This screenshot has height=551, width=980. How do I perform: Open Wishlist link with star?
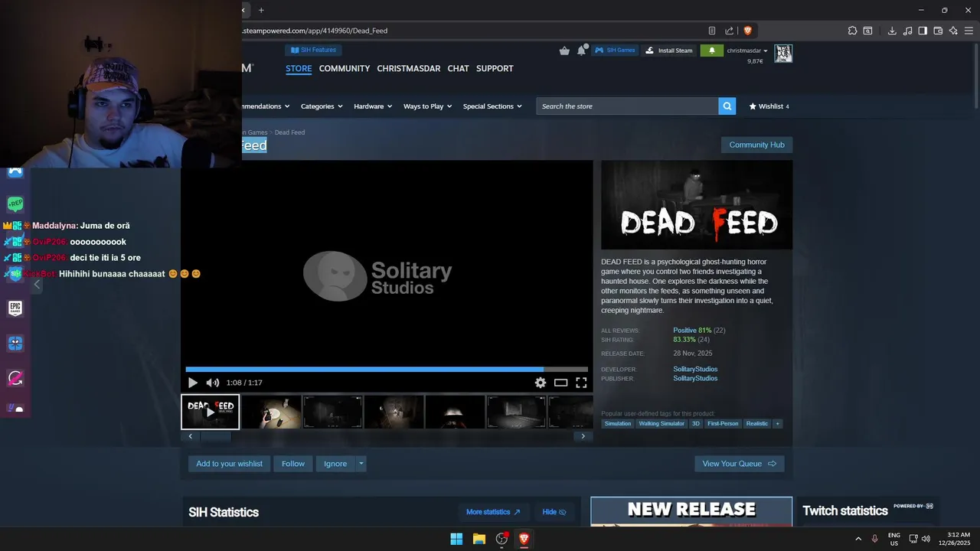pyautogui.click(x=769, y=106)
